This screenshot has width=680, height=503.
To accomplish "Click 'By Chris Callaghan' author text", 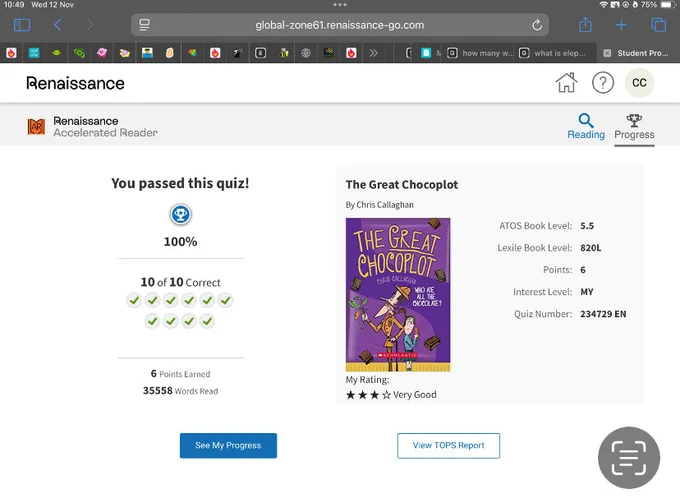I will (379, 205).
